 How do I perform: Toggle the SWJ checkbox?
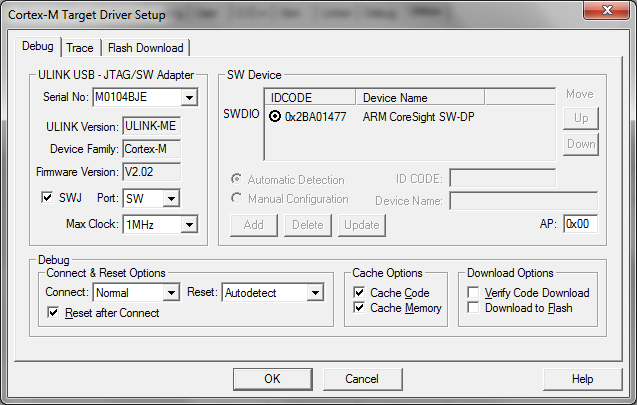47,198
